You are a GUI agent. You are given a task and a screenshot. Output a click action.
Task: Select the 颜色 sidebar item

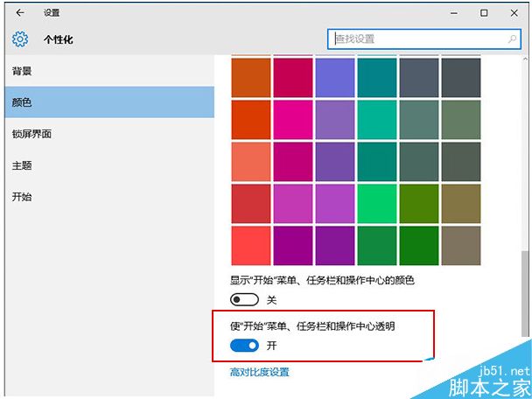click(109, 102)
